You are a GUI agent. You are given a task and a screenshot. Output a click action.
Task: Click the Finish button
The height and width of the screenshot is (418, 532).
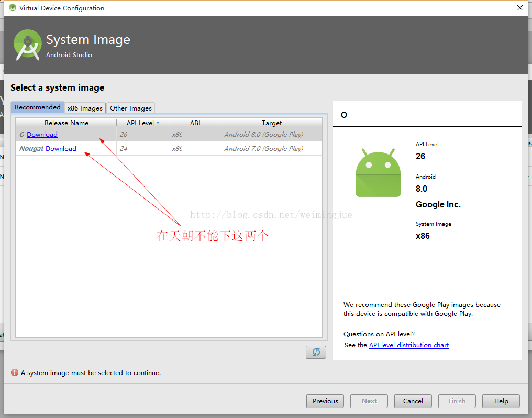[457, 401]
